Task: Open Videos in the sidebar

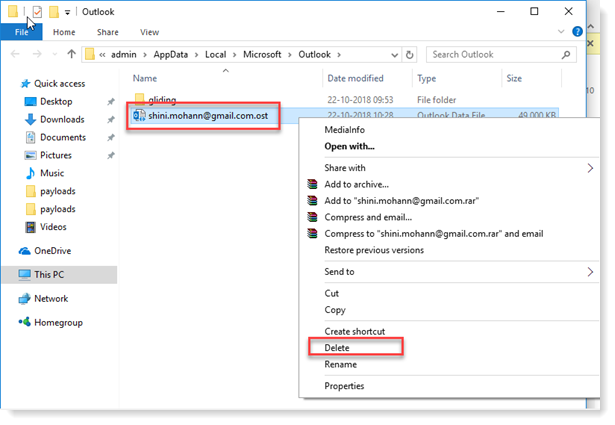Action: coord(53,227)
